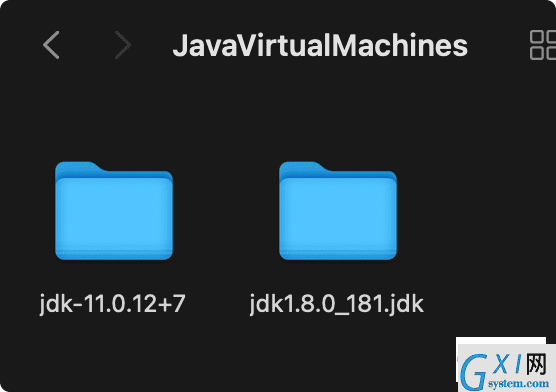This screenshot has height=392, width=556.
Task: Switch to icon grid view
Action: [543, 45]
